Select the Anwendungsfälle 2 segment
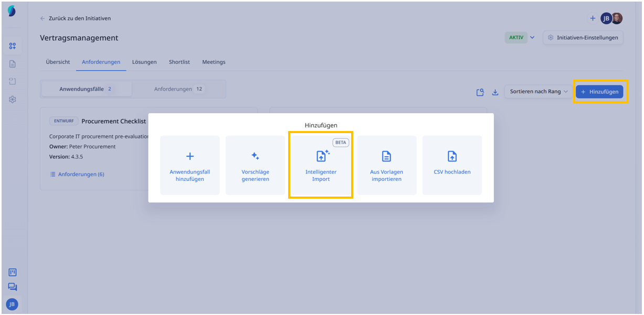Image resolution: width=644 pixels, height=315 pixels. (87, 89)
